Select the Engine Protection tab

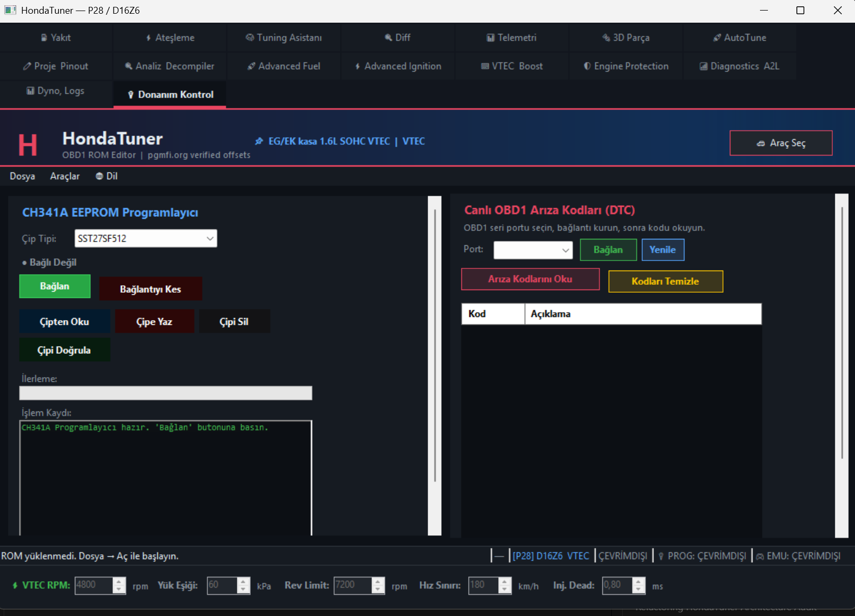coord(625,66)
